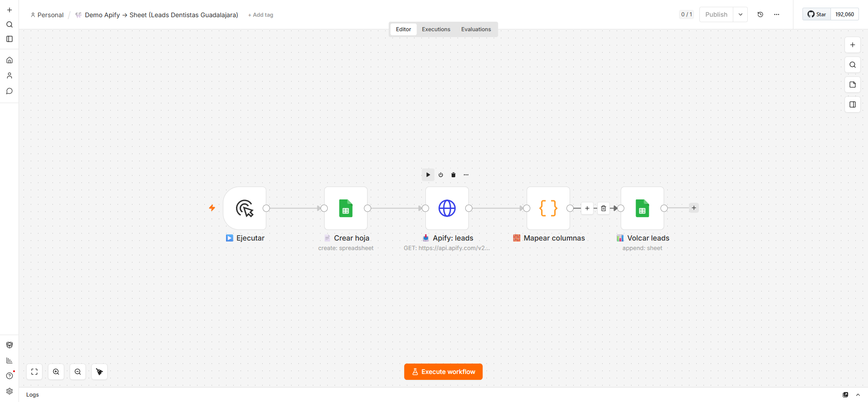Select the Ejecutar trigger node
The width and height of the screenshot is (868, 402).
pyautogui.click(x=245, y=208)
